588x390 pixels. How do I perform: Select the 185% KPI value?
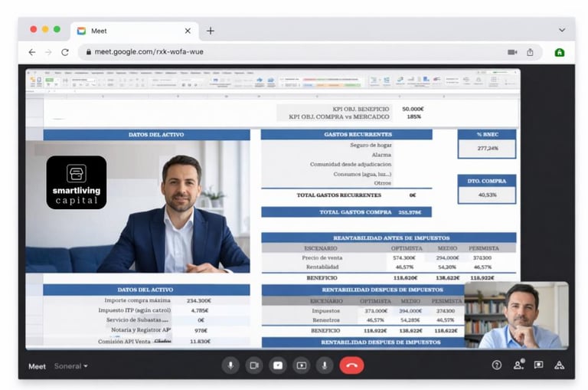(414, 116)
